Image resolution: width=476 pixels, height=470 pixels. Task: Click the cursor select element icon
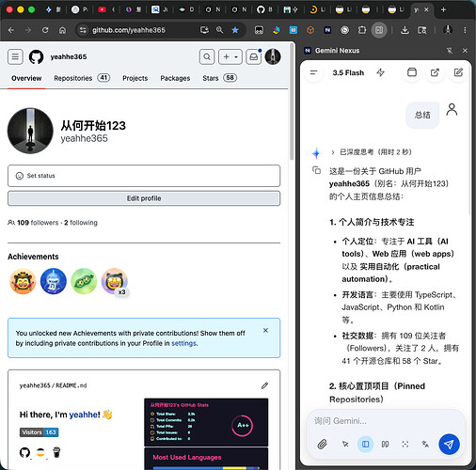click(x=345, y=444)
